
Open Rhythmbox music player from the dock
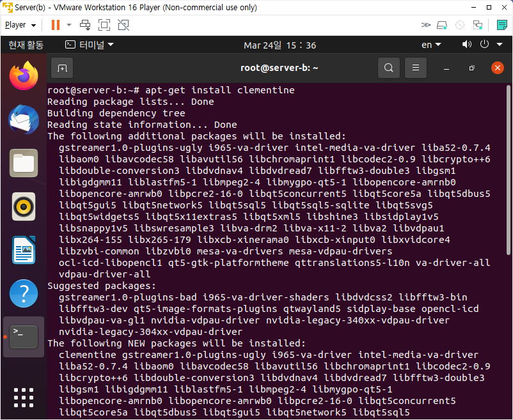click(x=24, y=206)
